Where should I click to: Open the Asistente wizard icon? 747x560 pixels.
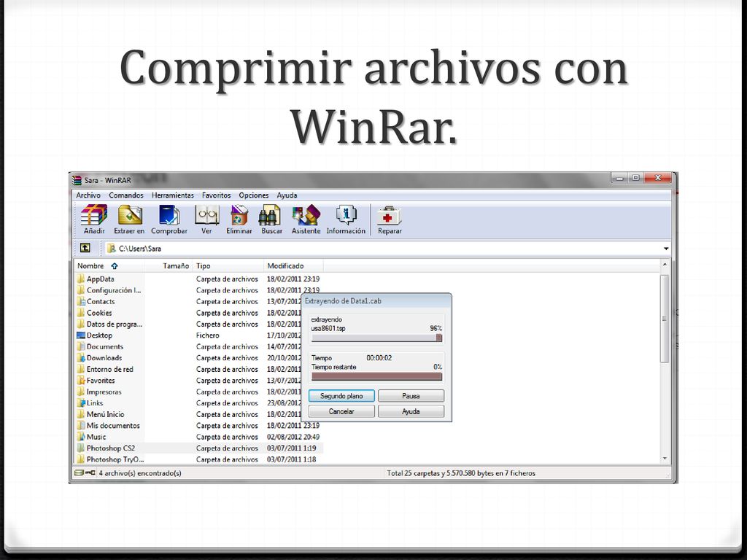[306, 215]
